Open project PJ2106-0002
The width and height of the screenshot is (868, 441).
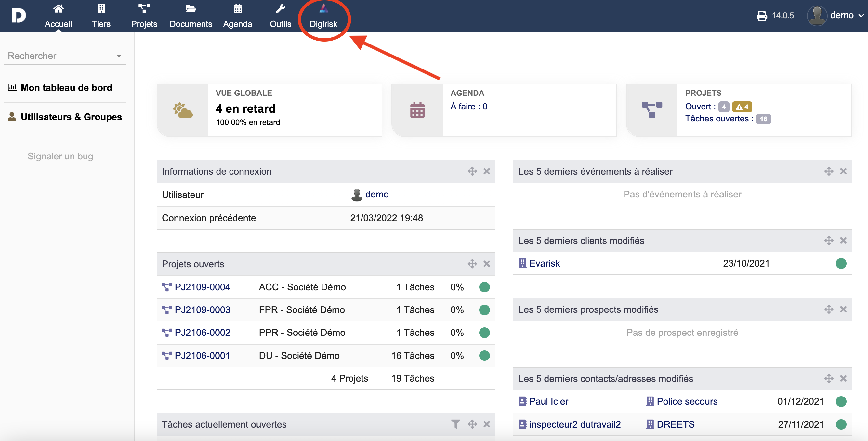[202, 333]
